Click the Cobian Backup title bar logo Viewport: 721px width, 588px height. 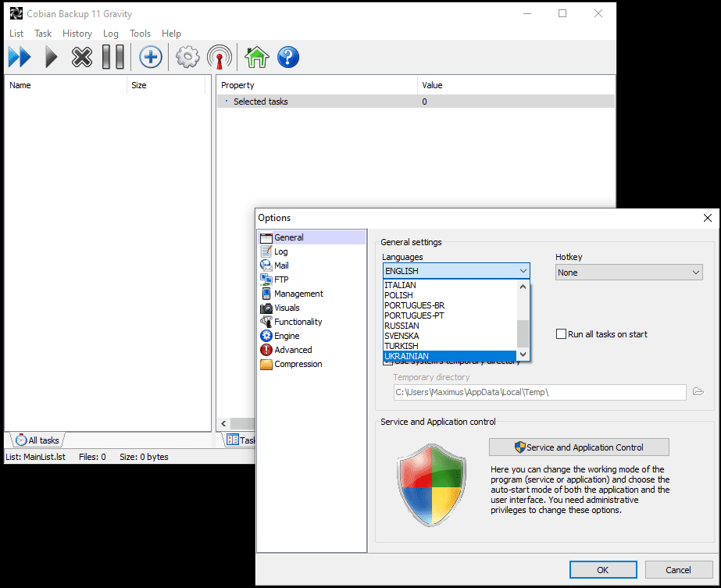(16, 14)
